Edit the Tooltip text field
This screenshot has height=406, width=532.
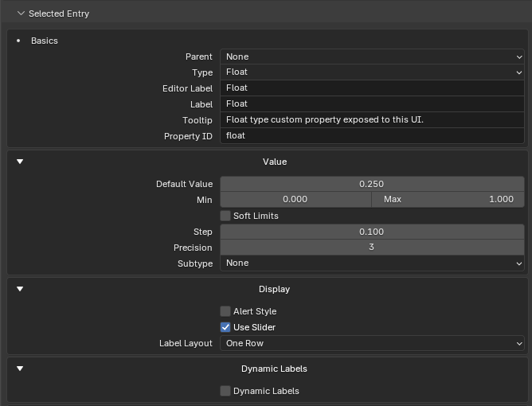coord(372,120)
